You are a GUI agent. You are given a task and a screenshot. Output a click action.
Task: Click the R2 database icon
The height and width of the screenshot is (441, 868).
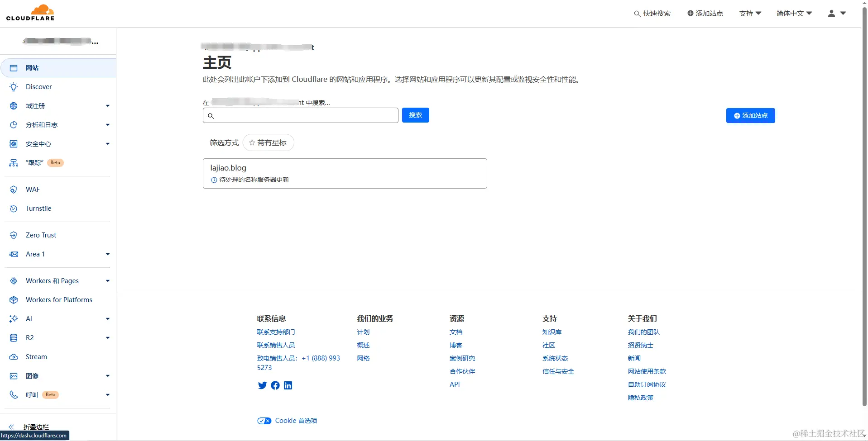pos(14,338)
